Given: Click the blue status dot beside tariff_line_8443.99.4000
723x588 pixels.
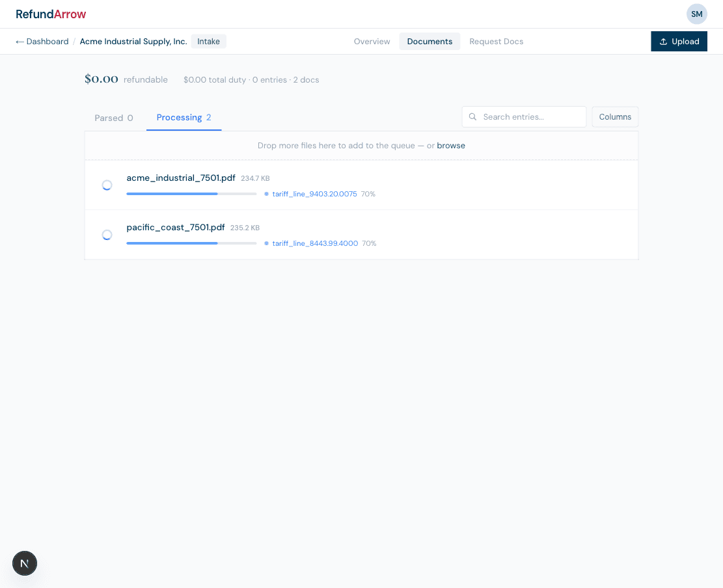Looking at the screenshot, I should (266, 243).
